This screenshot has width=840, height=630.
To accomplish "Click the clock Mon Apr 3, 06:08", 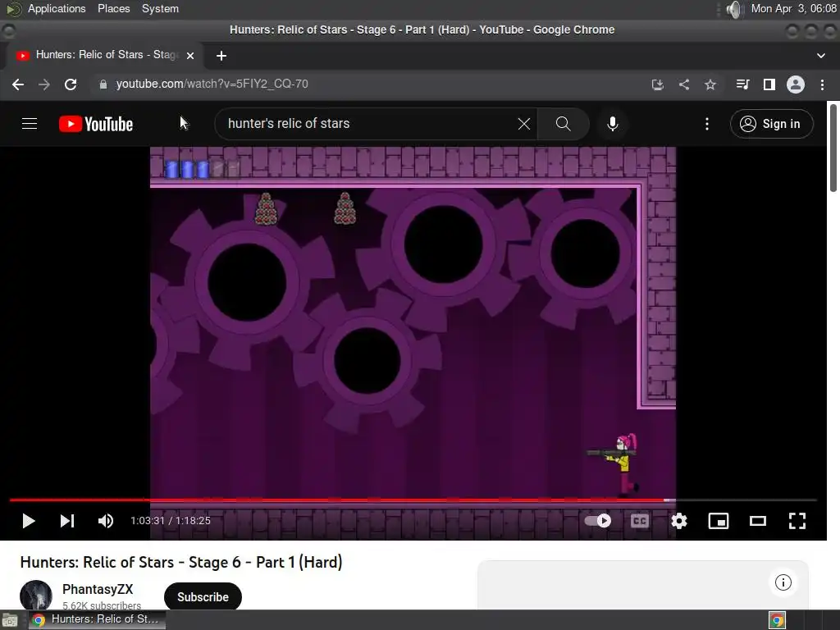I will click(793, 8).
